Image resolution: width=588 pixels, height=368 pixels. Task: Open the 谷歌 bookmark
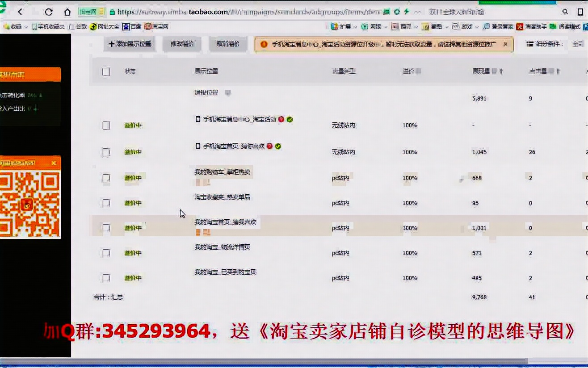point(78,27)
